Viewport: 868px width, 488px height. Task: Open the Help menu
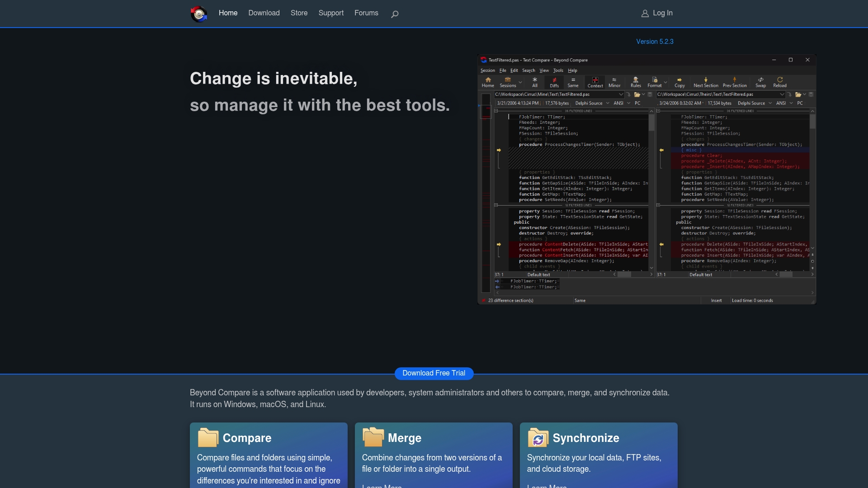pos(572,70)
